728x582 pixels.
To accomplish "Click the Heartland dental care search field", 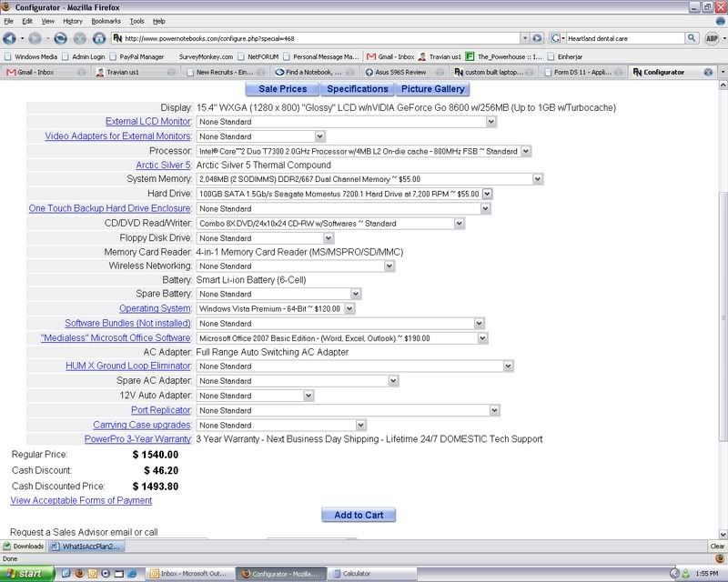I will [x=625, y=38].
